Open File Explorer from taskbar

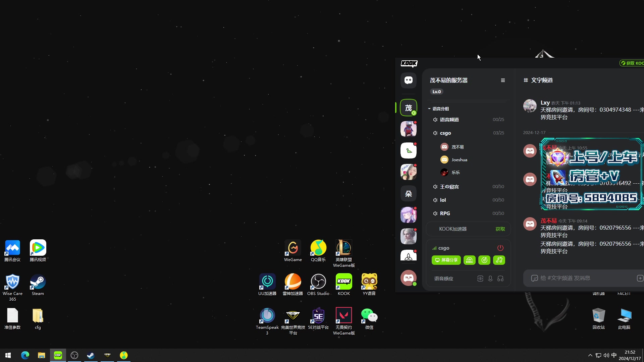click(42, 355)
